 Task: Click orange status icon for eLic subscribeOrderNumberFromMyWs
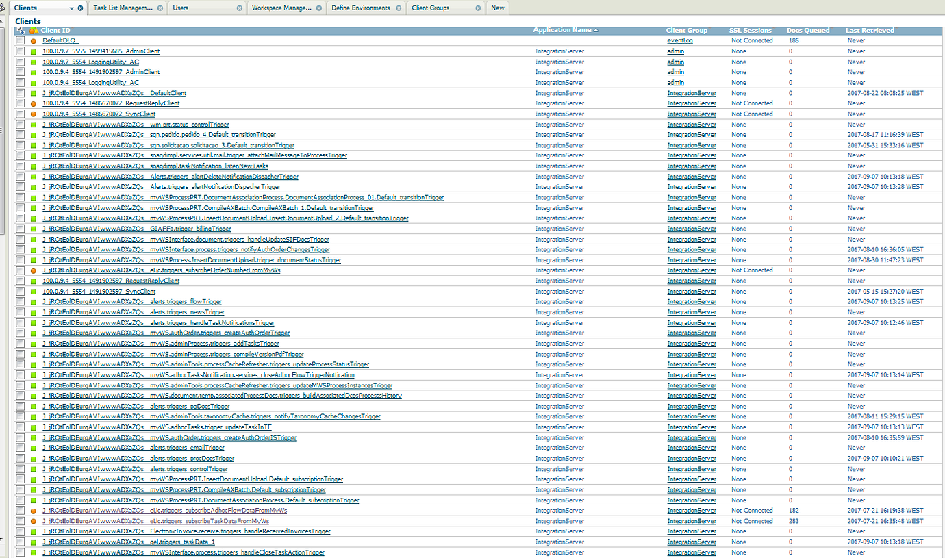[x=33, y=271]
